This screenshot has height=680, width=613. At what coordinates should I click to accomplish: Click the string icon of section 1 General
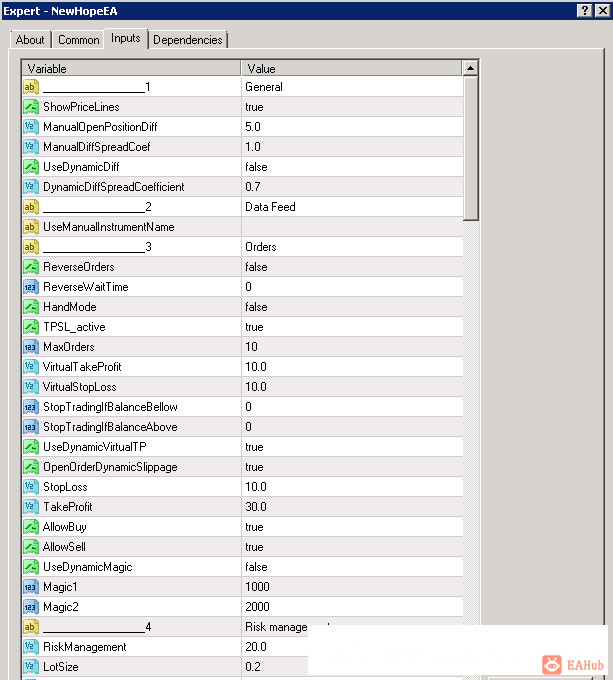[31, 87]
